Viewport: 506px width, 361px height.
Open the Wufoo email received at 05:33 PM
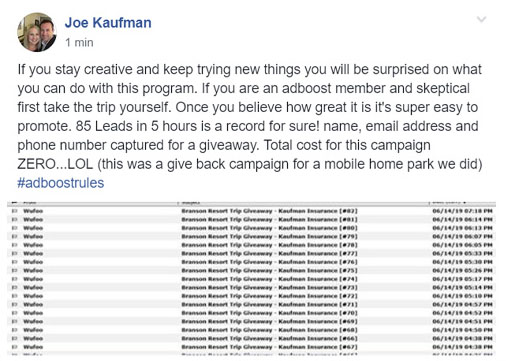252,254
